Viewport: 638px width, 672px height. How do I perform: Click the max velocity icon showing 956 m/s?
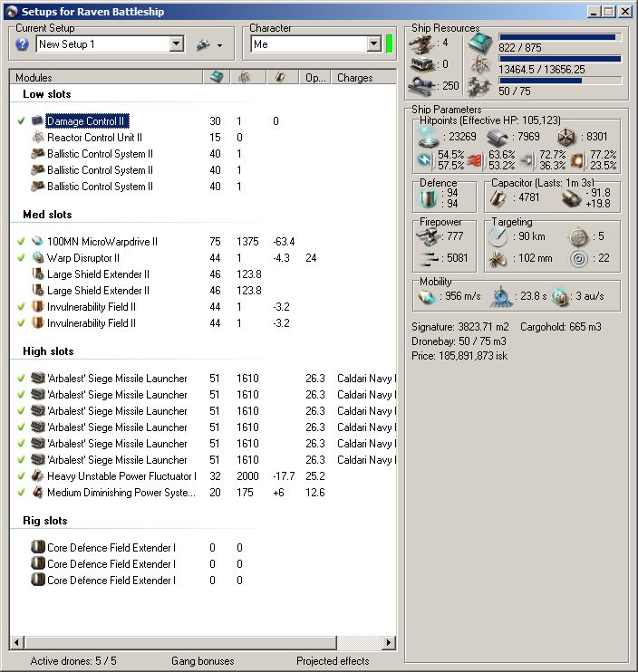(x=426, y=296)
